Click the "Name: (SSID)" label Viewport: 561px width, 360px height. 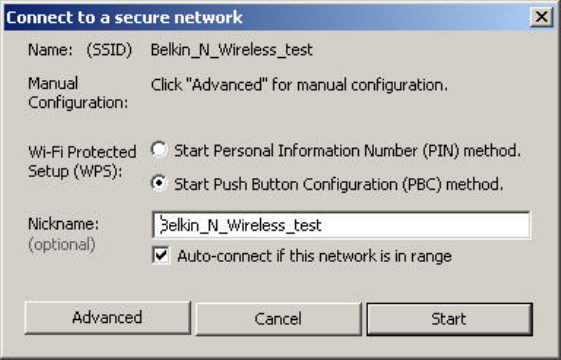pyautogui.click(x=80, y=50)
